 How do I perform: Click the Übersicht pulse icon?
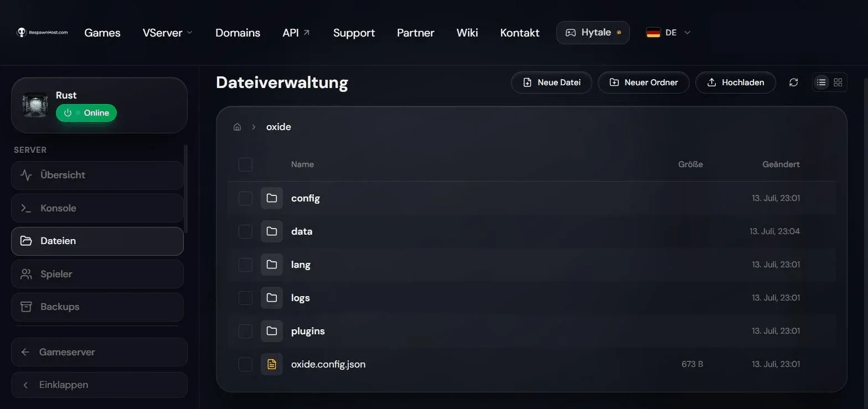tap(26, 175)
